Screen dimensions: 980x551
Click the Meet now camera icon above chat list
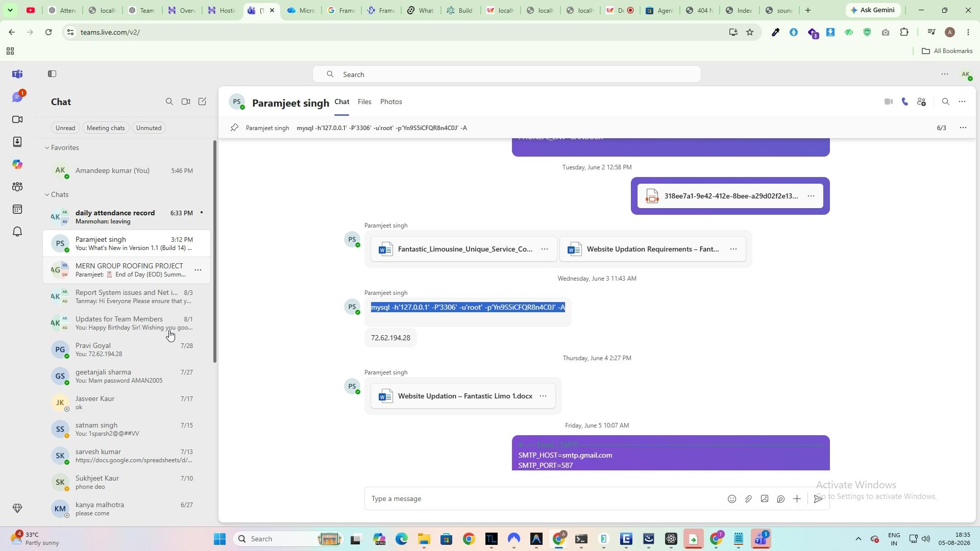(186, 102)
